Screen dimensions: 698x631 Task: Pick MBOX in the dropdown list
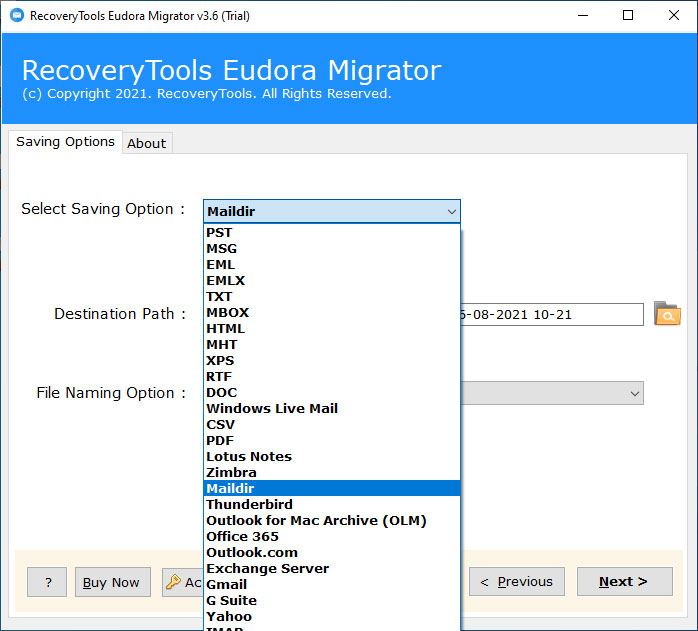[x=332, y=313]
